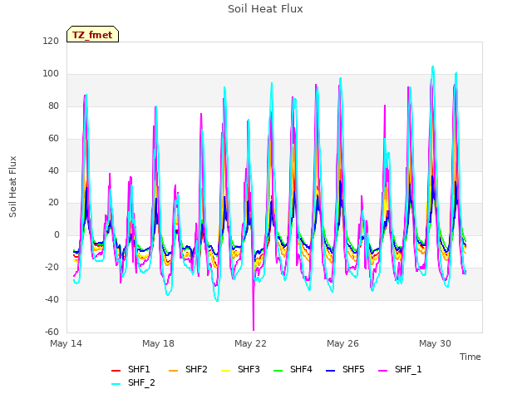Image resolution: width=532 pixels, height=399 pixels.
Task: Toggle the SHF4 series in the legend
Action: [x=293, y=369]
